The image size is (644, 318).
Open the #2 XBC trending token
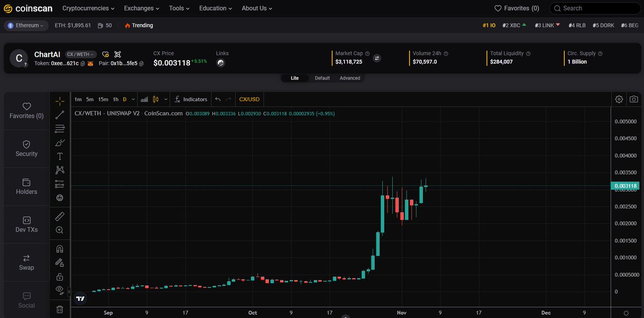tap(514, 25)
